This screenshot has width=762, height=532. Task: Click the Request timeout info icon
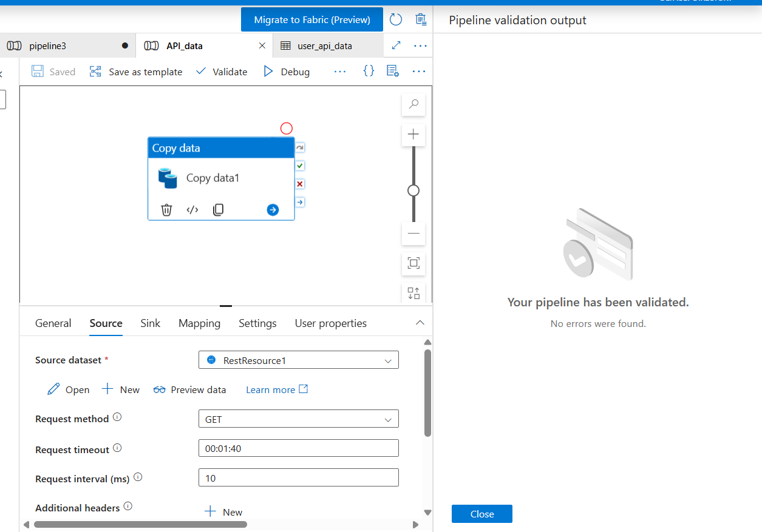tap(117, 448)
